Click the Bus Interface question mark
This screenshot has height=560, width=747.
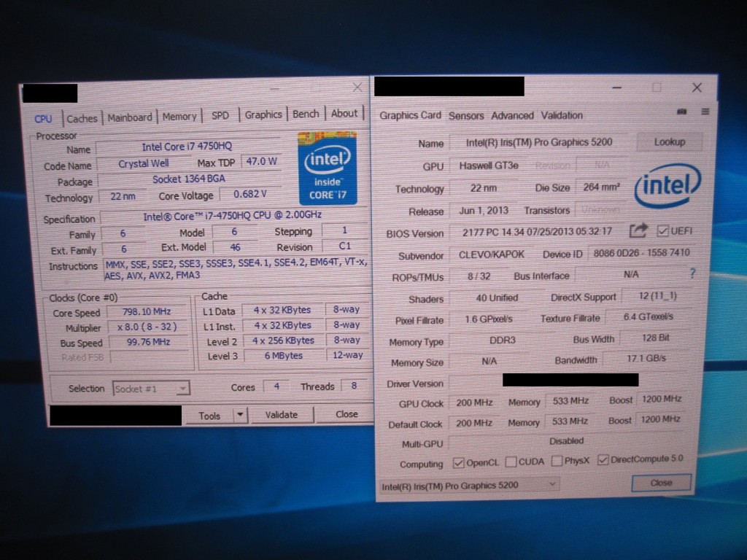tap(692, 273)
